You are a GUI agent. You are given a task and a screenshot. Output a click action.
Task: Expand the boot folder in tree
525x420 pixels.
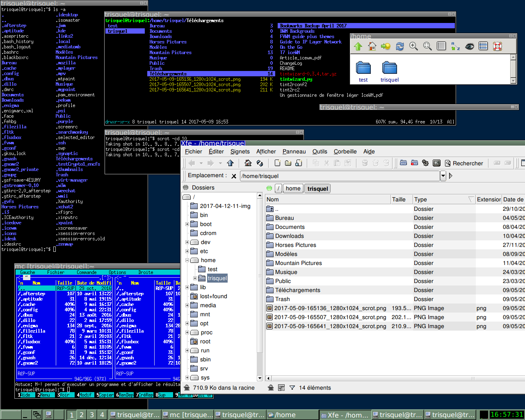coord(187,224)
